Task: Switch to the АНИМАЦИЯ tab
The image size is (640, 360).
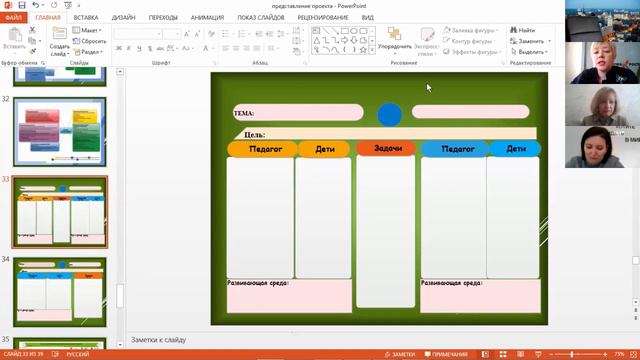Action: [207, 18]
